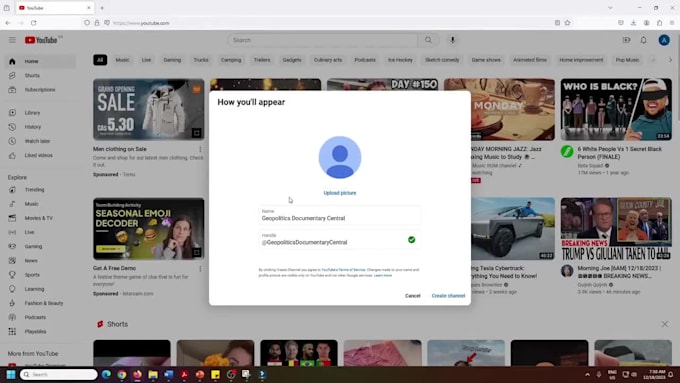Click the search magnifier button

pyautogui.click(x=428, y=40)
